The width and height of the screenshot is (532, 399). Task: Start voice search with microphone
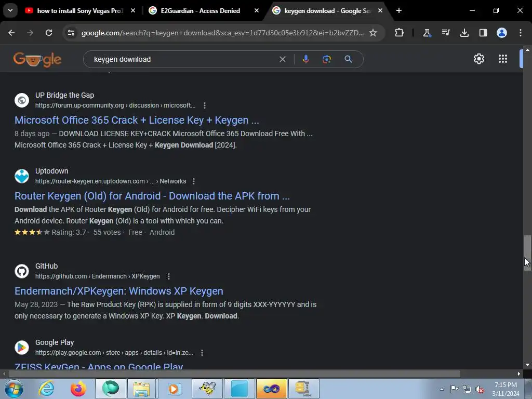[305, 59]
